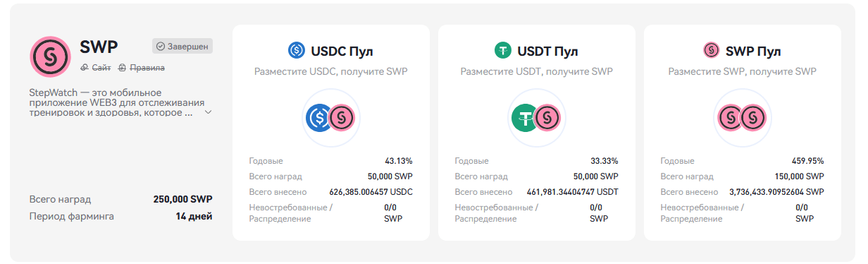Click the large pink SWP project logo
Screen dimensions: 868x264
pyautogui.click(x=50, y=56)
